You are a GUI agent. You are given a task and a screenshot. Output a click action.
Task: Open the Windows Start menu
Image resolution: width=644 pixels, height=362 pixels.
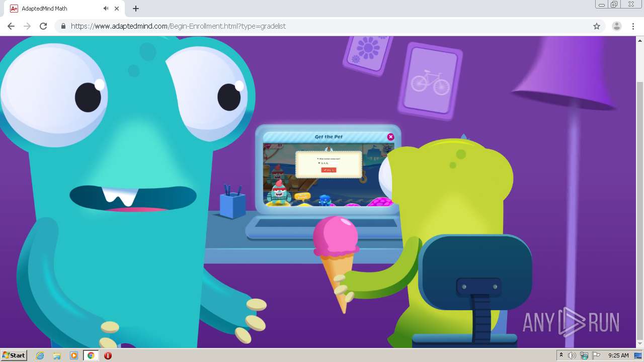(14, 355)
